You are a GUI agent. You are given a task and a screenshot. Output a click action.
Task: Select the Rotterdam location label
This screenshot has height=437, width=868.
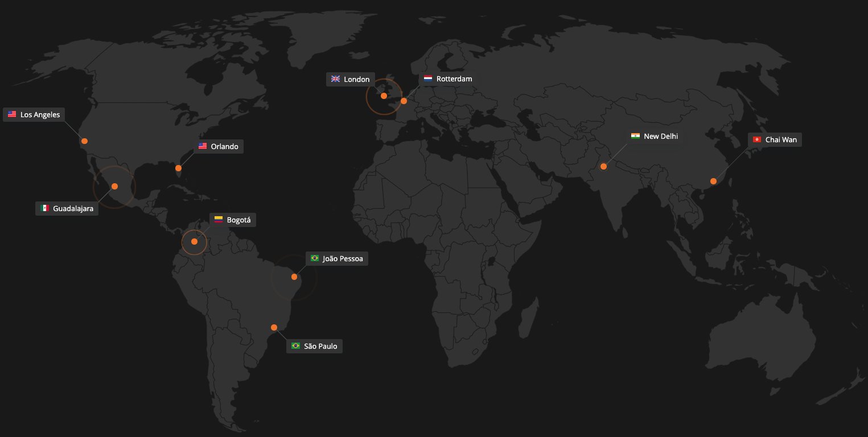coord(448,79)
